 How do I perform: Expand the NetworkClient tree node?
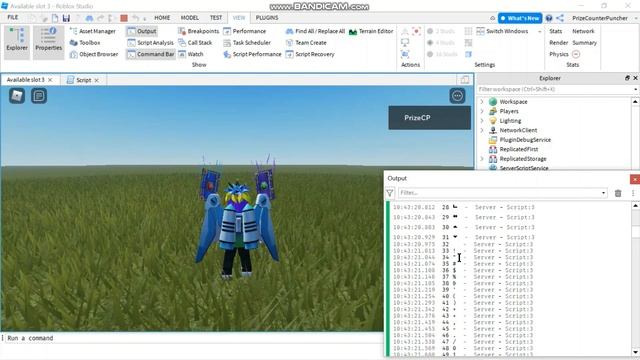[482, 130]
